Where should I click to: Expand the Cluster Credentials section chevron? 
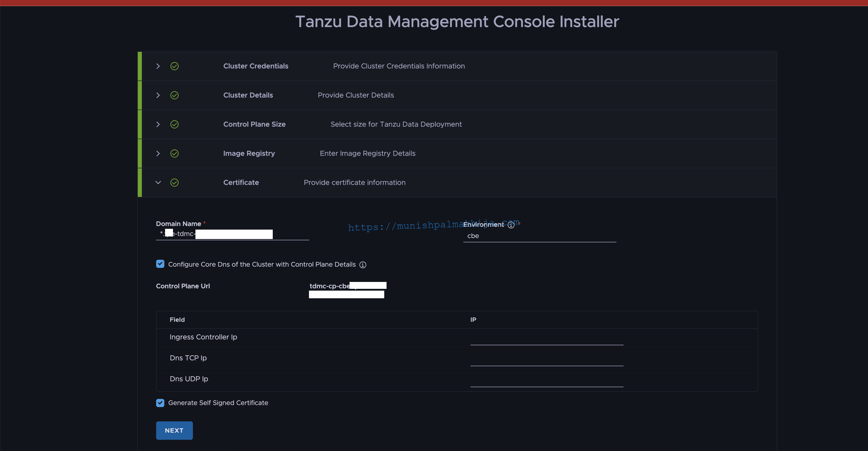(158, 66)
